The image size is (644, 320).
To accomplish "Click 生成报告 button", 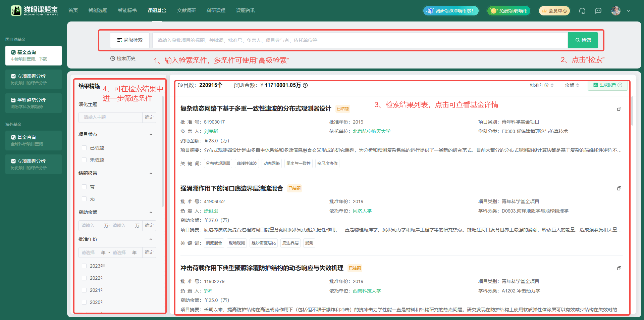I will point(607,85).
